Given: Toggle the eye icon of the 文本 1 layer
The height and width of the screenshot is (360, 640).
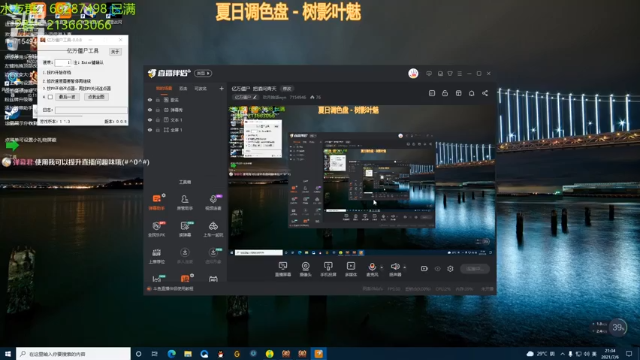Looking at the screenshot, I should [x=150, y=120].
